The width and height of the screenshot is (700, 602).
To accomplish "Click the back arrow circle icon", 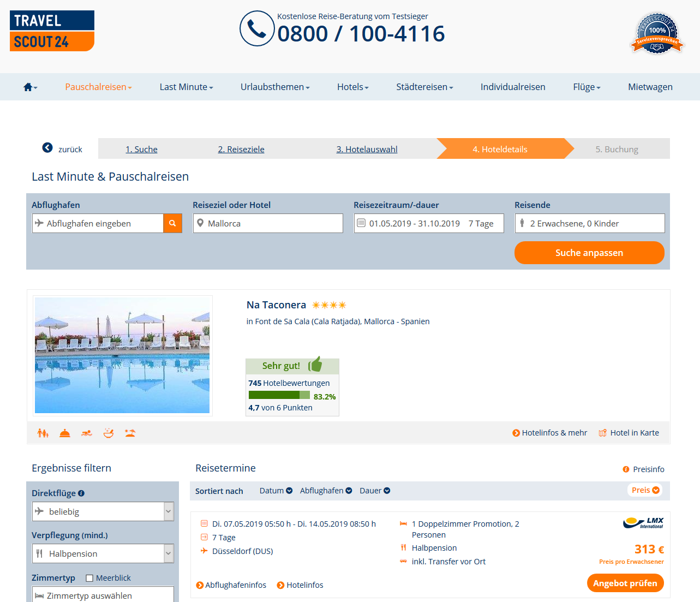I will coord(47,148).
